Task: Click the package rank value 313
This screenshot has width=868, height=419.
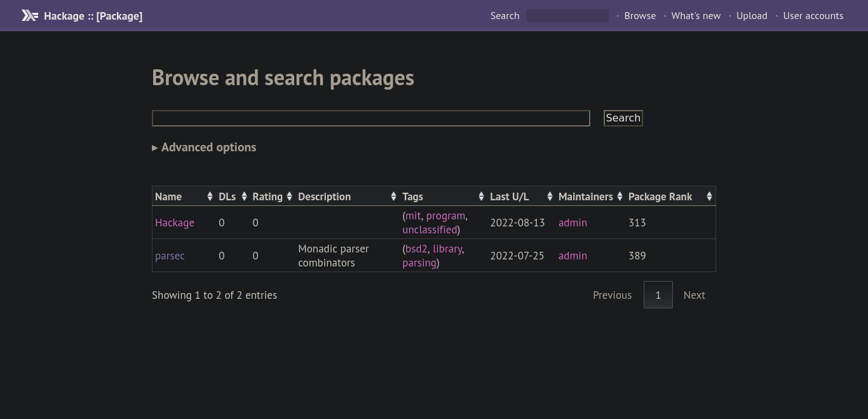Action: tap(637, 223)
